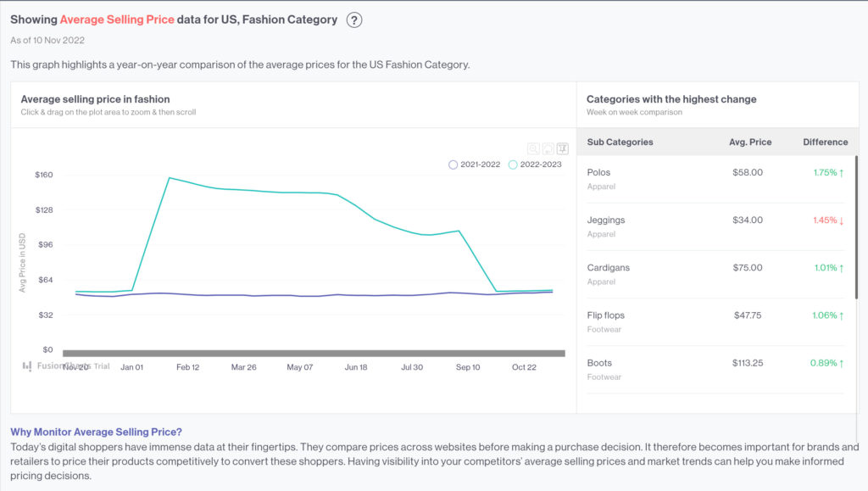The width and height of the screenshot is (868, 491).
Task: Click the reset zoom icon on chart
Action: click(548, 148)
